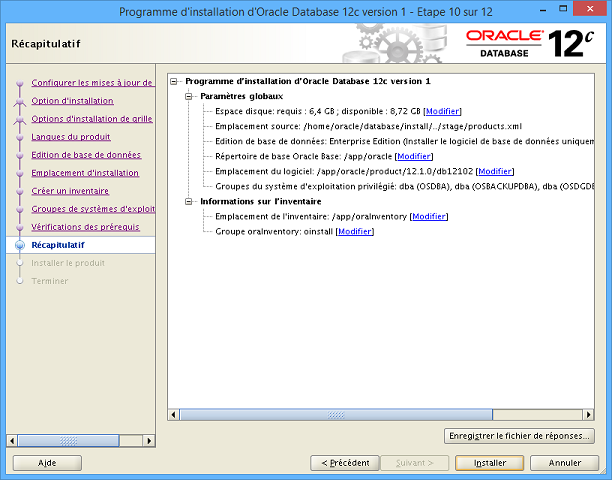This screenshot has width=612, height=480.
Task: Click right arrow of steps panel scrollbar
Action: point(149,441)
